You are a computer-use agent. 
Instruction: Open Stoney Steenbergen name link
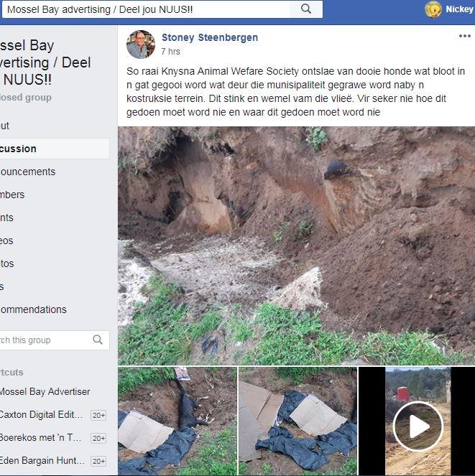[x=210, y=37]
